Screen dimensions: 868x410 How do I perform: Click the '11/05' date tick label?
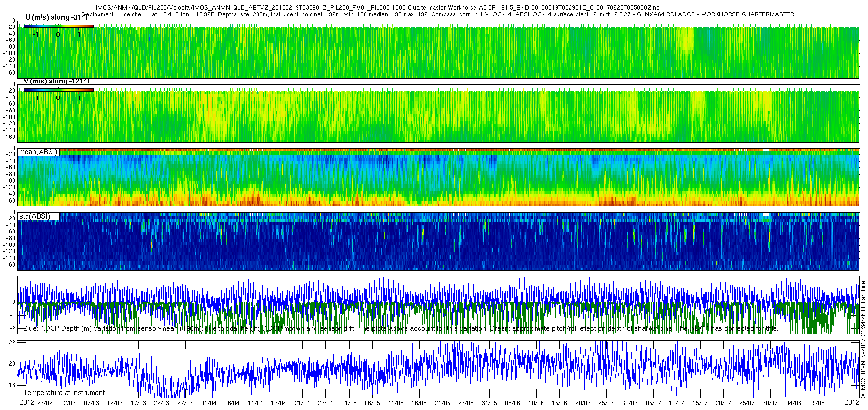(396, 403)
